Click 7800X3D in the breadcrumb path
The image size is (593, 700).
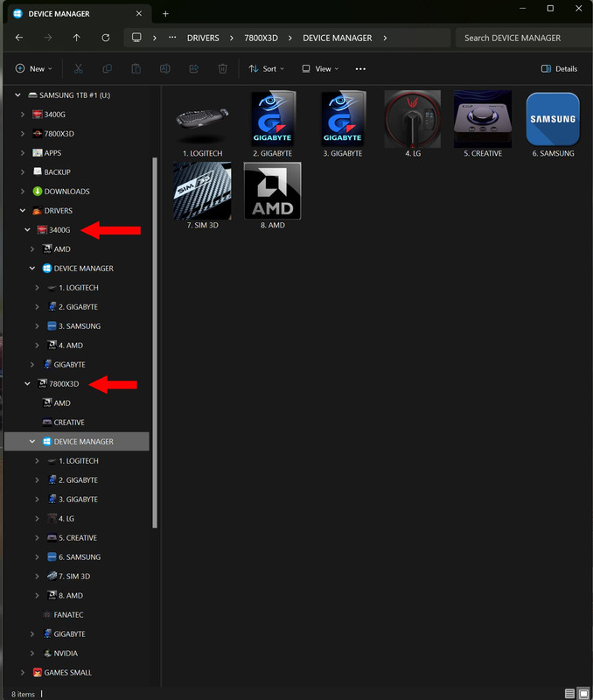click(x=261, y=38)
